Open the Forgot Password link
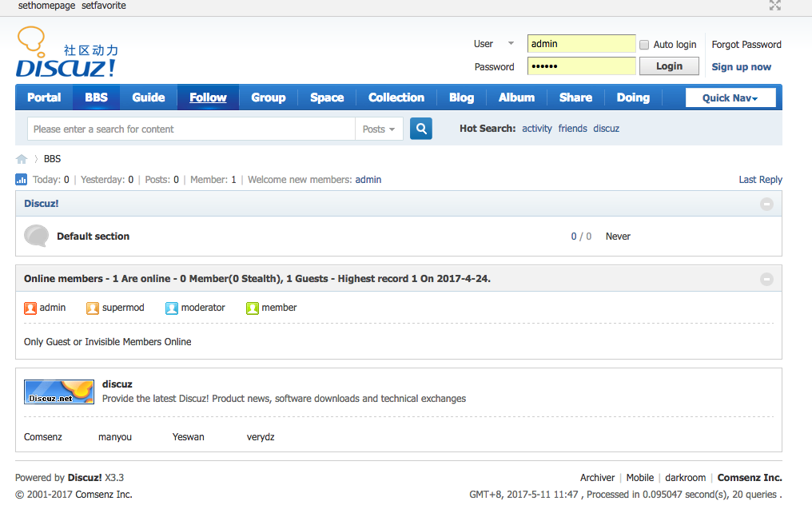This screenshot has width=812, height=529. pos(746,45)
